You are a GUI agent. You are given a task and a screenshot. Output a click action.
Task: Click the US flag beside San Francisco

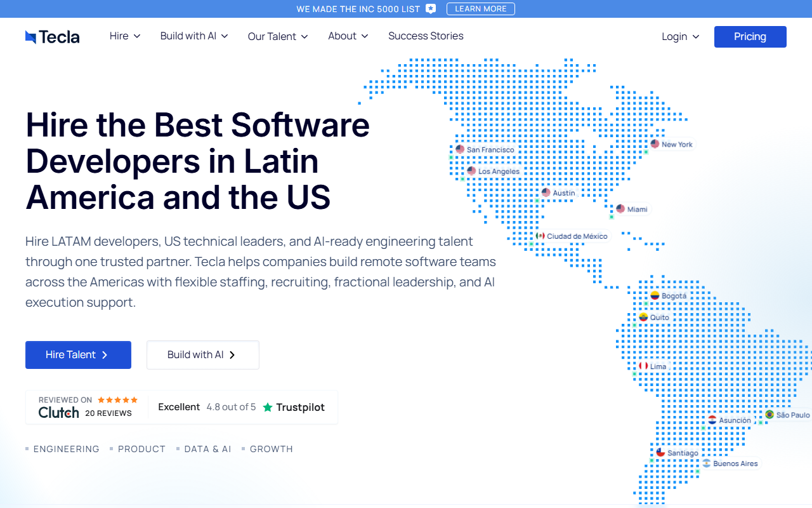tap(460, 149)
